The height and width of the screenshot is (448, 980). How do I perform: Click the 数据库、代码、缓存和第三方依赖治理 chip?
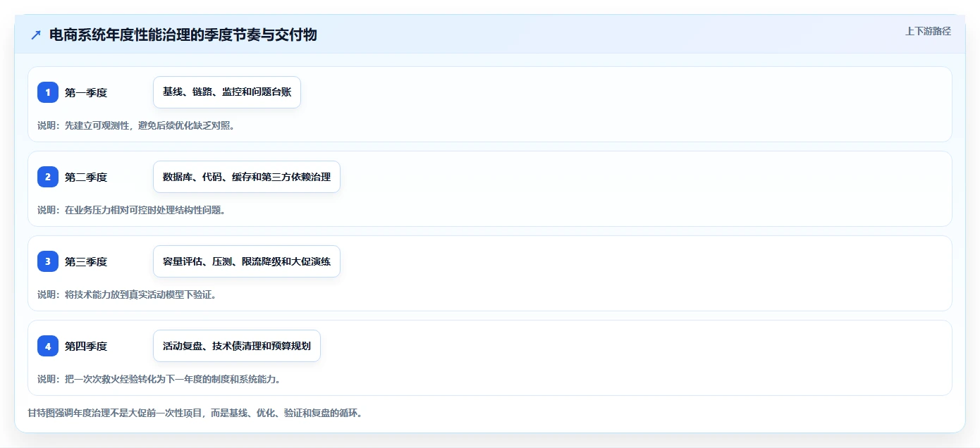[x=247, y=177]
